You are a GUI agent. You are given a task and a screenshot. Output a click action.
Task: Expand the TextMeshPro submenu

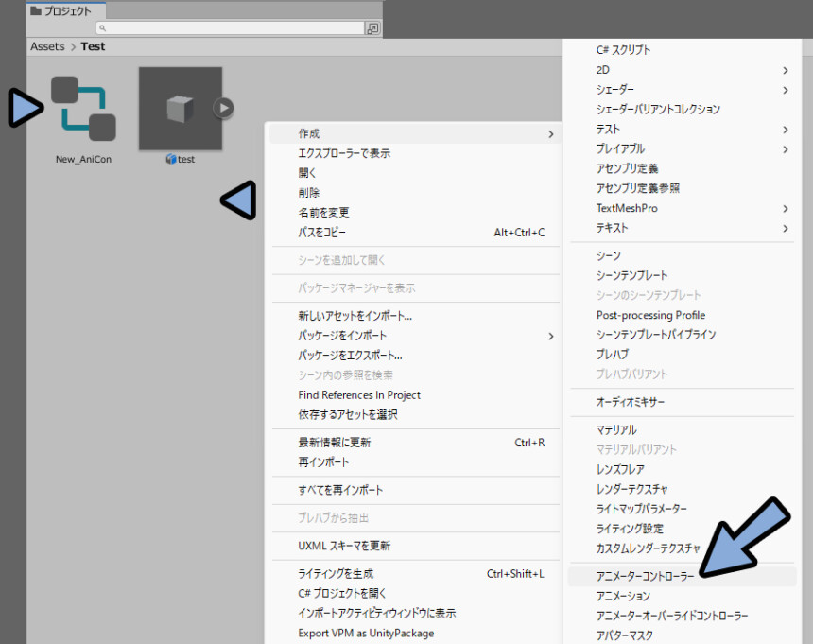[x=682, y=208]
